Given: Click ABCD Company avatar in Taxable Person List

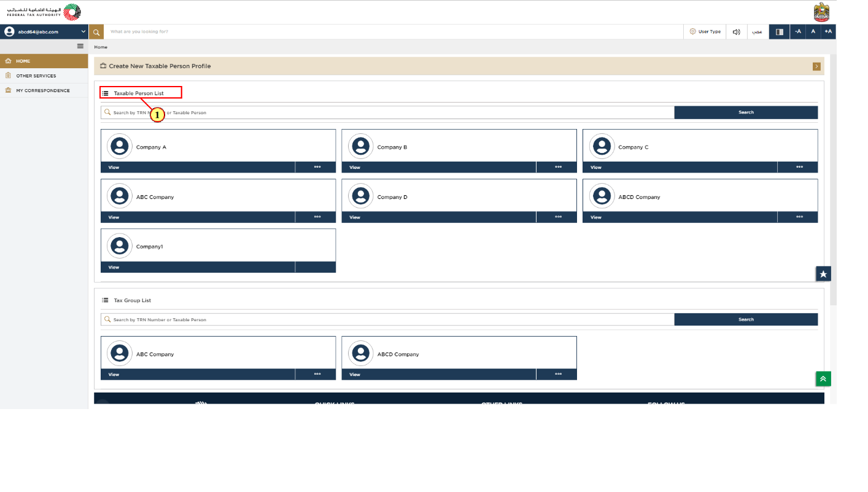Looking at the screenshot, I should point(602,196).
